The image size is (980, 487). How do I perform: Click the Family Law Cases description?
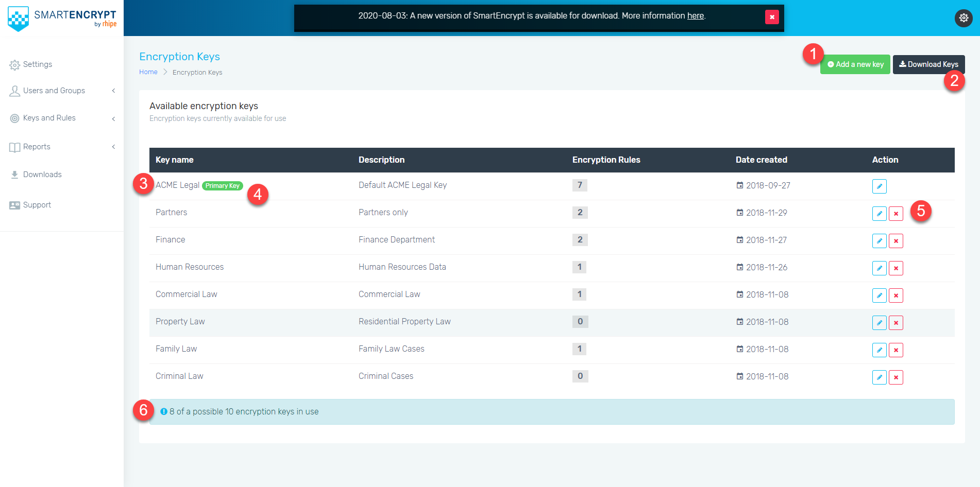pos(392,349)
